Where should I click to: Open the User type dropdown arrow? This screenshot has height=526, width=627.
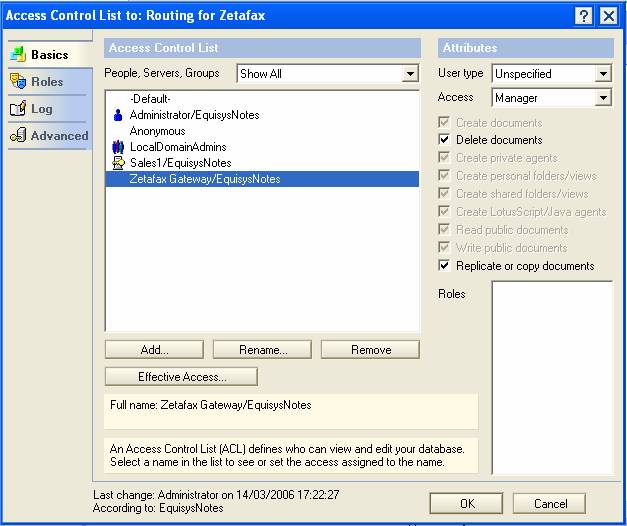pos(603,74)
